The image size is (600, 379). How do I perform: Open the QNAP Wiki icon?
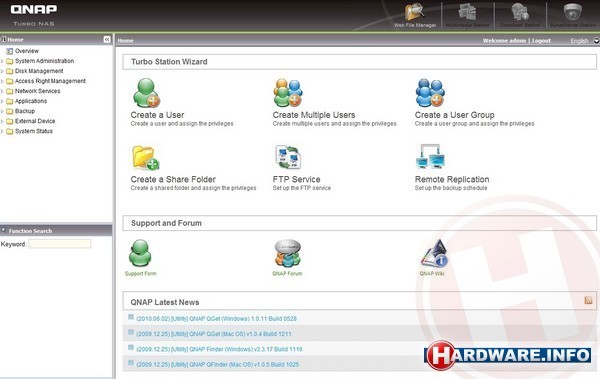[x=434, y=253]
